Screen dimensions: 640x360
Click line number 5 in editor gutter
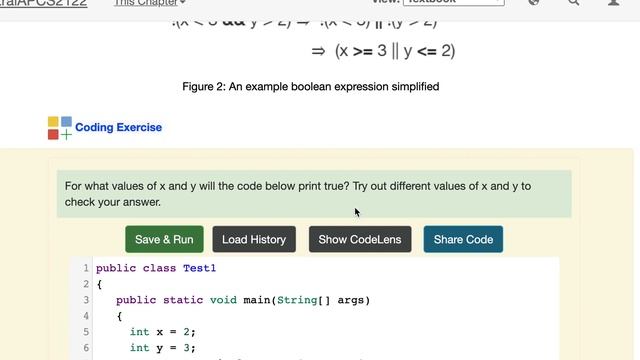point(86,332)
